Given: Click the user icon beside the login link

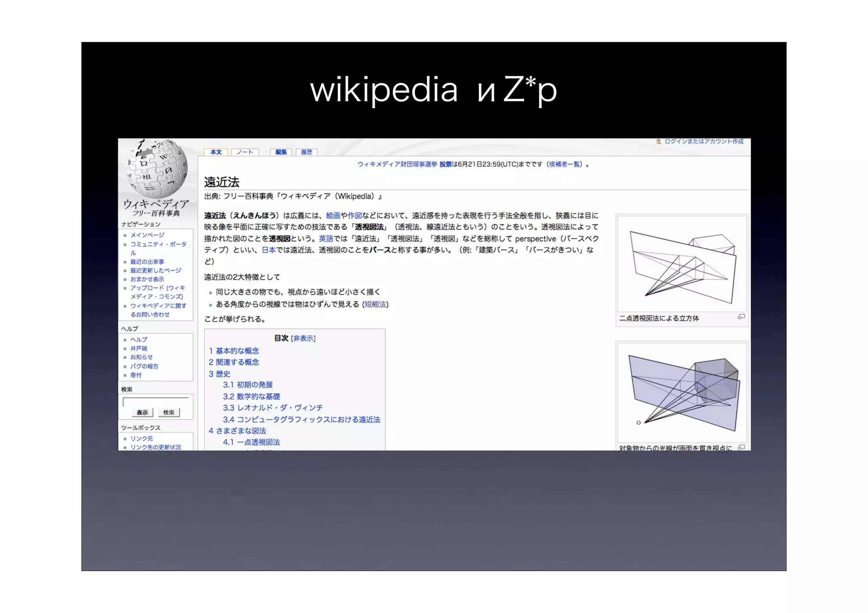Looking at the screenshot, I should point(658,141).
